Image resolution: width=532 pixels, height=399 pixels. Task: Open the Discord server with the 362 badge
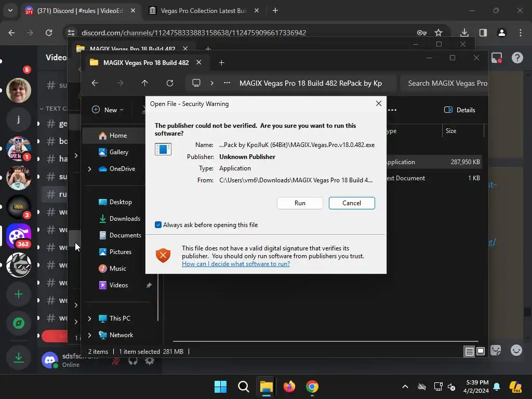(x=19, y=236)
